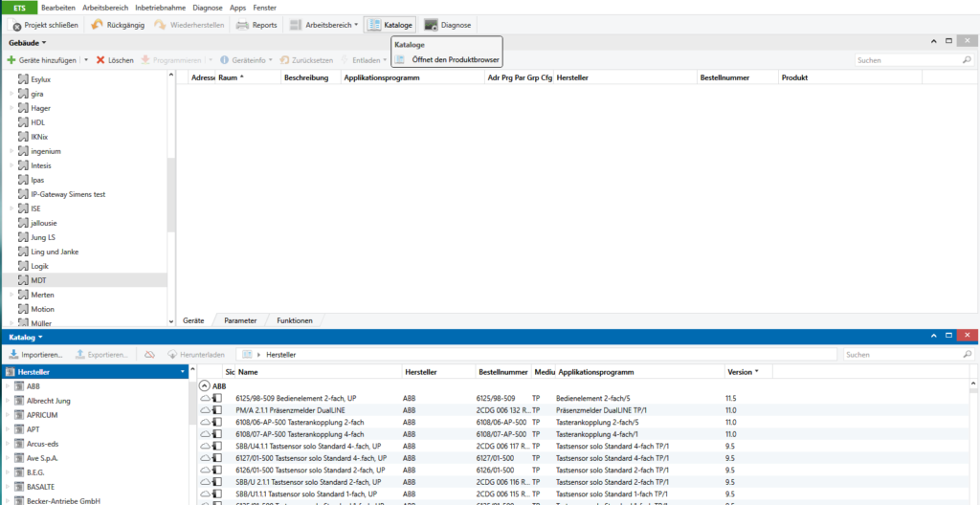Screen dimensions: 980x505
Task: Click the red Löschen delete icon
Action: tap(100, 60)
